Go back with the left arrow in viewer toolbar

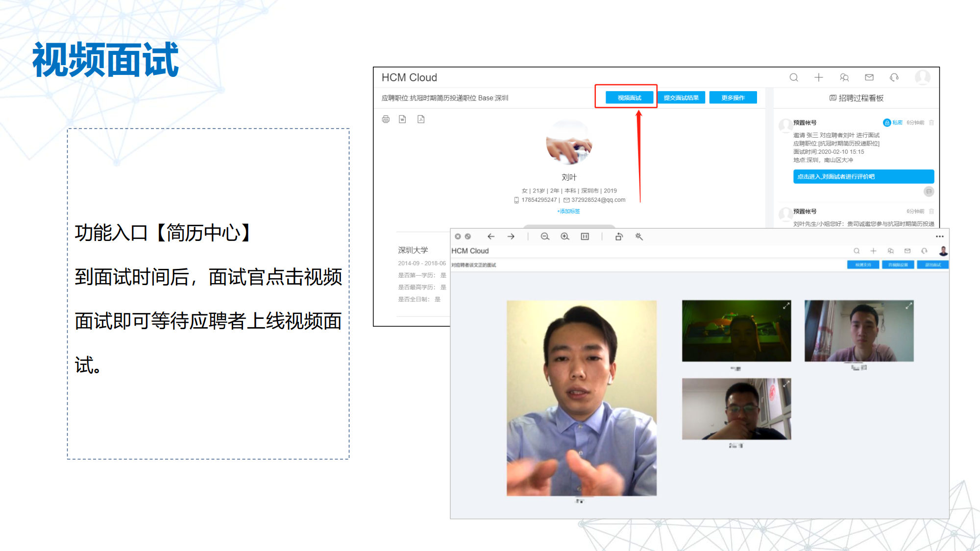coord(490,236)
